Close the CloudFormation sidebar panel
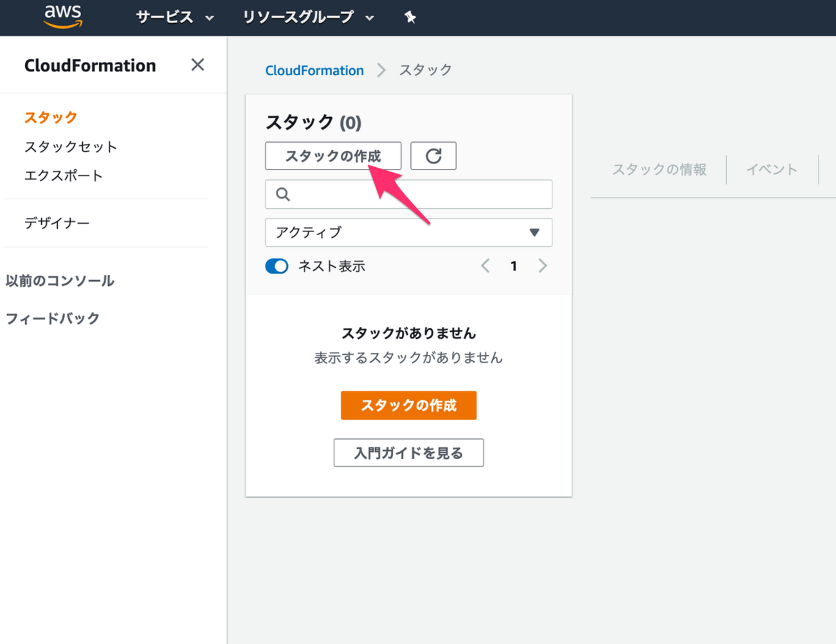836x644 pixels. point(197,64)
